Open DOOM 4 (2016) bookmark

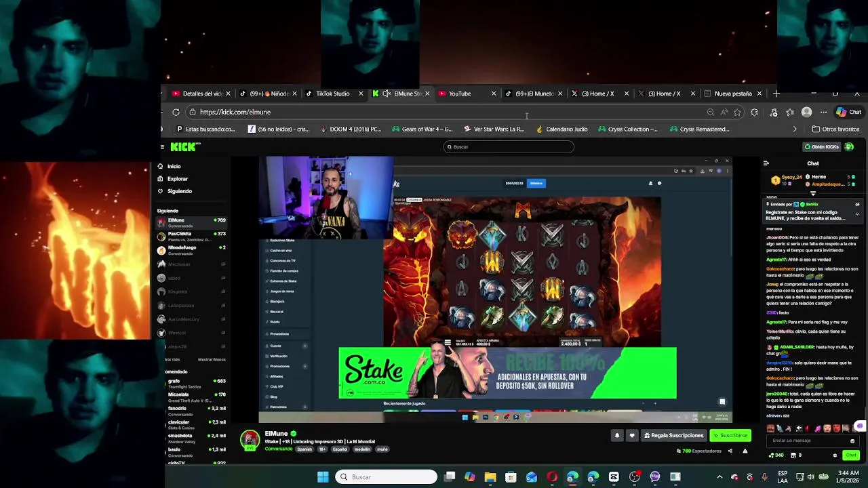point(351,129)
